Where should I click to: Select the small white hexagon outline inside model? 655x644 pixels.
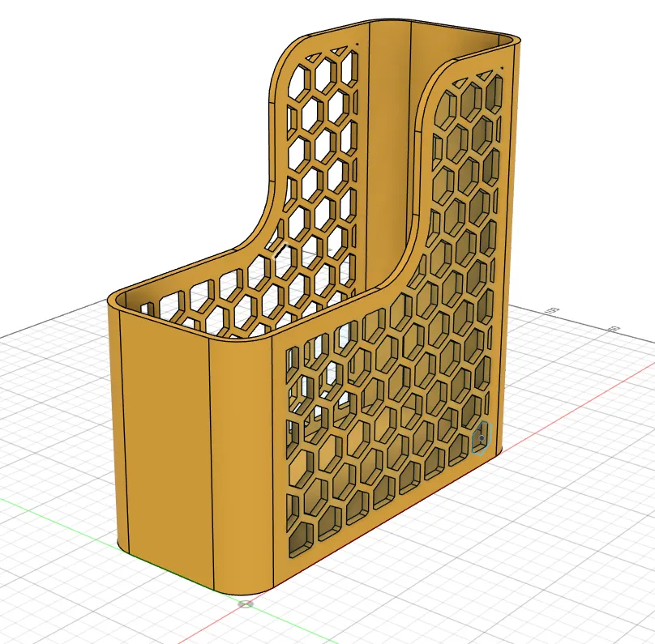[280, 249]
